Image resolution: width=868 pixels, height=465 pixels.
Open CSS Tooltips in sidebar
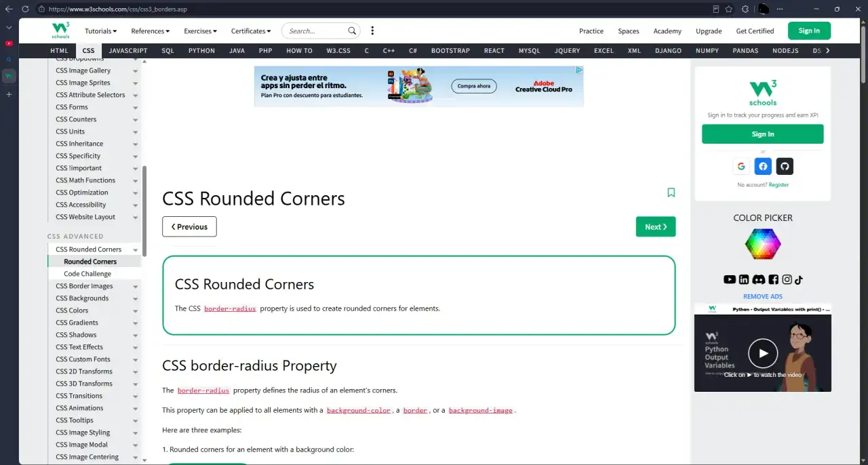coord(75,420)
